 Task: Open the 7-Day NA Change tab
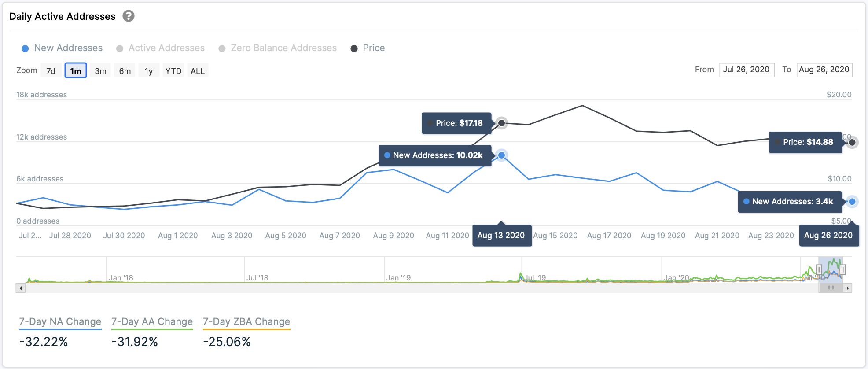pos(60,322)
